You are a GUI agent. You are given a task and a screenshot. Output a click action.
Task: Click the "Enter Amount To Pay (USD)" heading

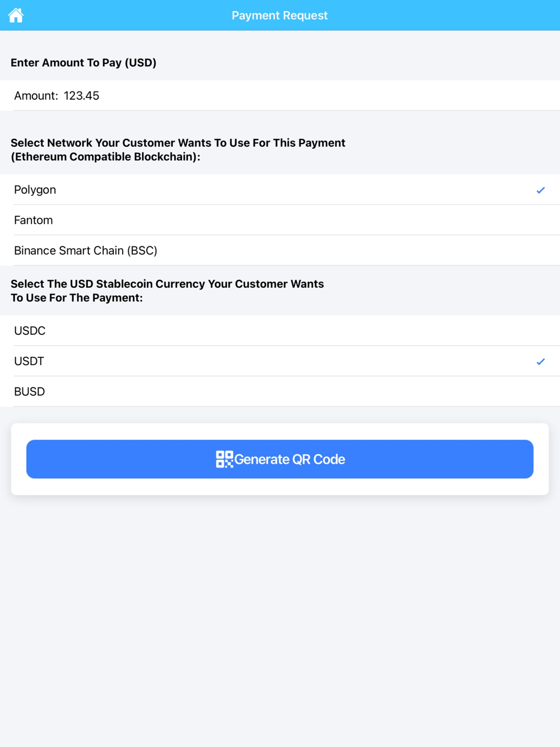pos(83,63)
